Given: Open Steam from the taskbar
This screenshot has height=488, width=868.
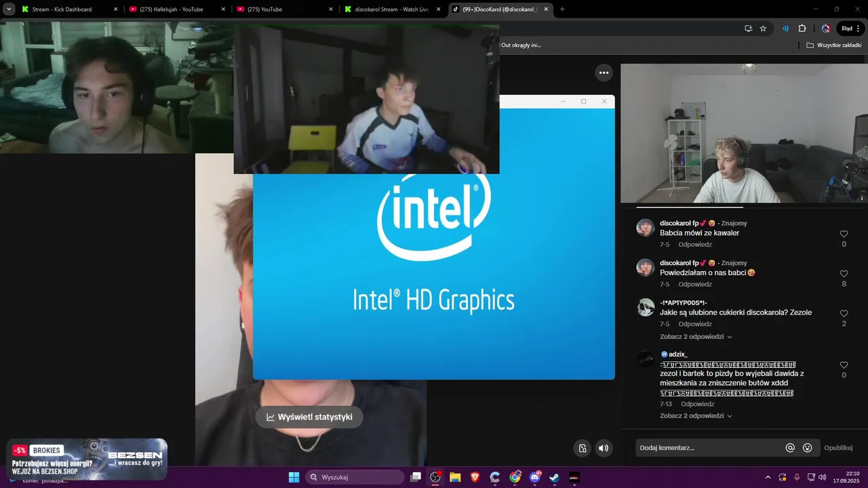Looking at the screenshot, I should [x=554, y=477].
